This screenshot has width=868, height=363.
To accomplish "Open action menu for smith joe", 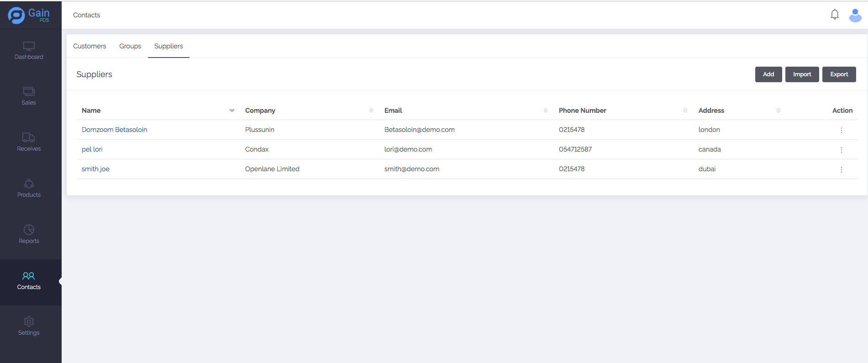I will (x=841, y=169).
